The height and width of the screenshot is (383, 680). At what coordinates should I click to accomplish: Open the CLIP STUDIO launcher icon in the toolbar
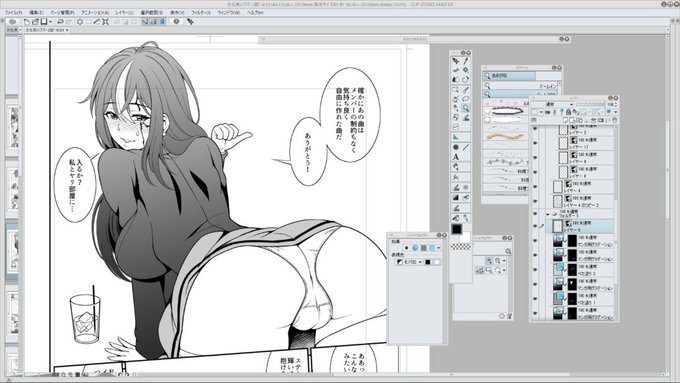(x=12, y=21)
